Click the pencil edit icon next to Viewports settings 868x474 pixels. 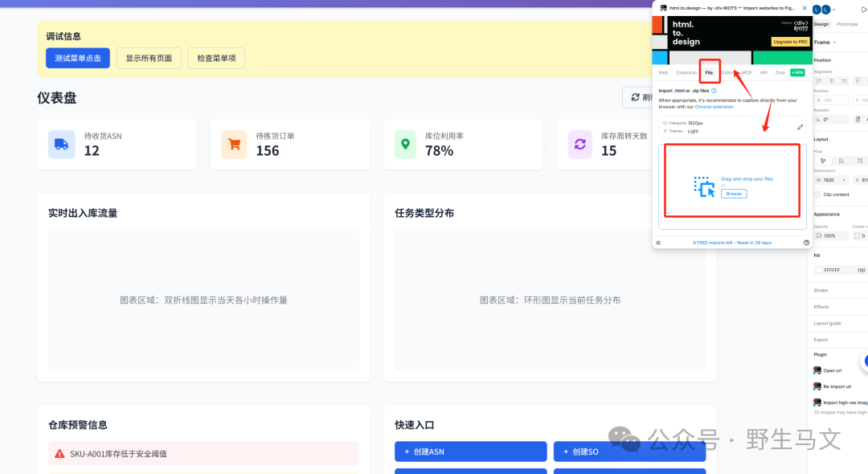(x=799, y=127)
